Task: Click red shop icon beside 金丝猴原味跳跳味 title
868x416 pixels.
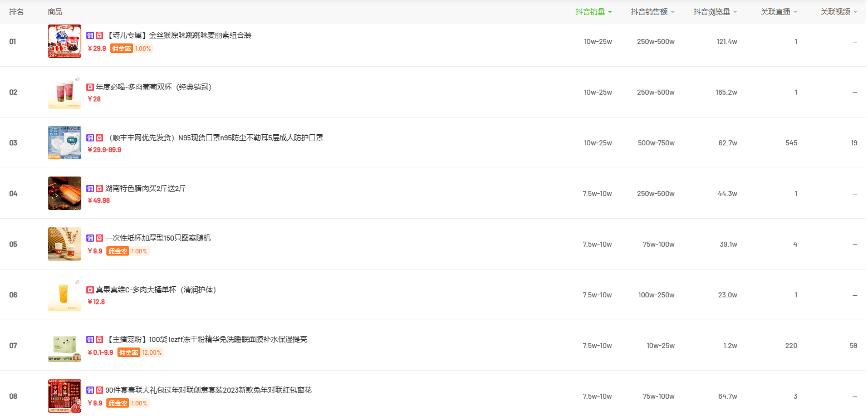Action: [99, 36]
